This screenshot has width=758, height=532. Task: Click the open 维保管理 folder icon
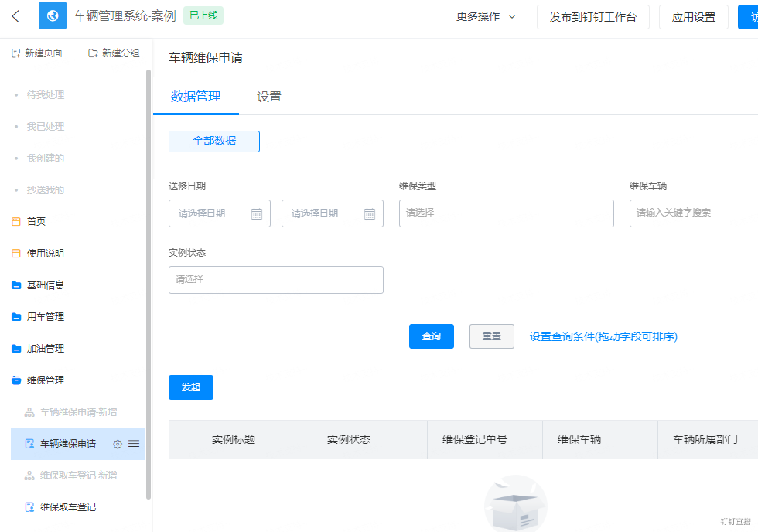16,380
